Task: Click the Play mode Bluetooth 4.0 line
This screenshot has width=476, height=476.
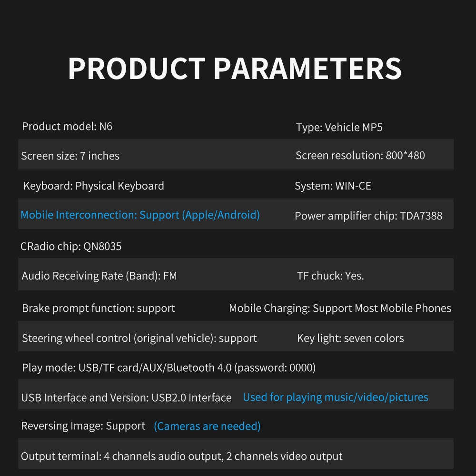Action: coord(169,367)
